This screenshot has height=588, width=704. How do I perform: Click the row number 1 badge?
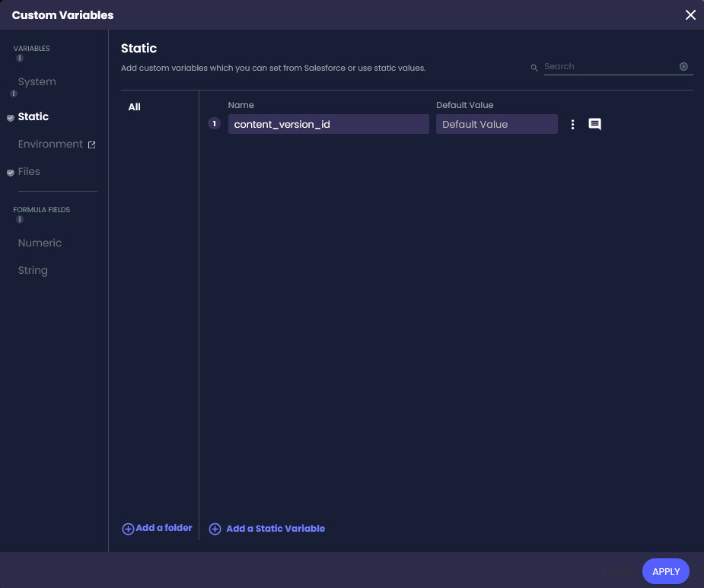click(214, 123)
